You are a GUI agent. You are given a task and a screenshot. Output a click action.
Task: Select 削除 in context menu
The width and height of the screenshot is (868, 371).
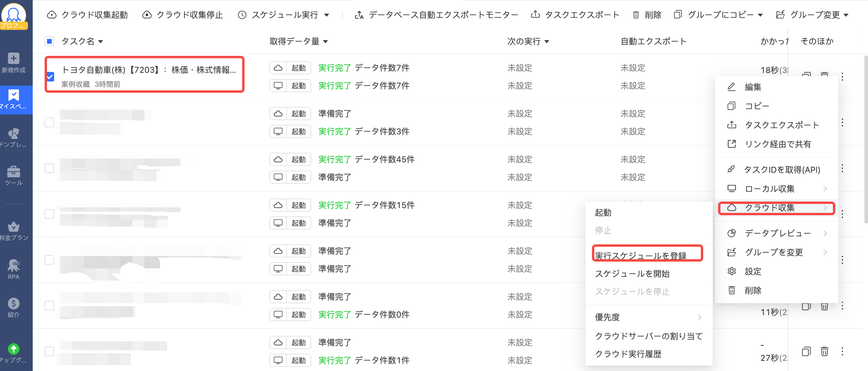[x=776, y=290]
